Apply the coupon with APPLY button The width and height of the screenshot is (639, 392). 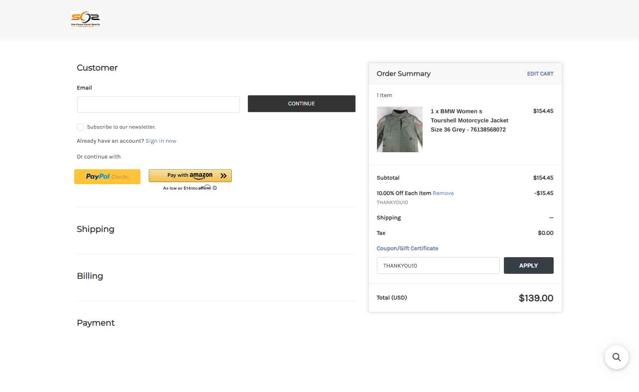[529, 265]
